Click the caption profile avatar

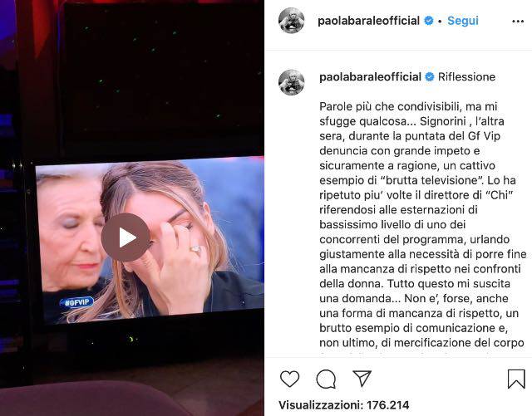pyautogui.click(x=292, y=82)
